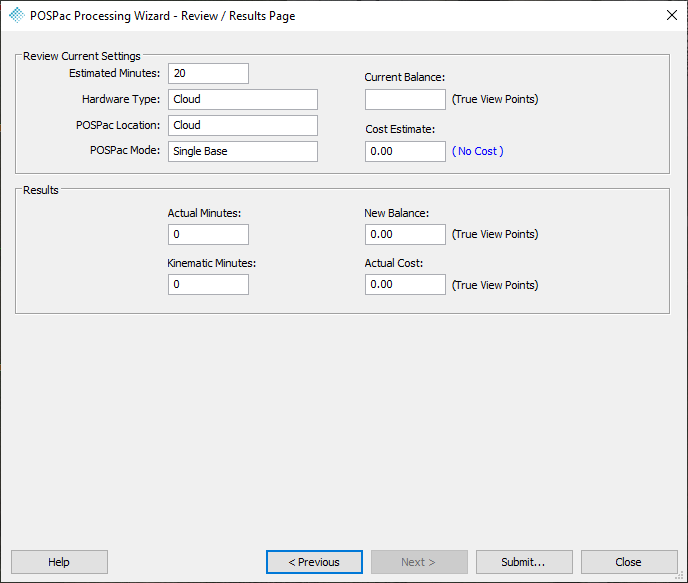Click the New Balance field

(405, 235)
